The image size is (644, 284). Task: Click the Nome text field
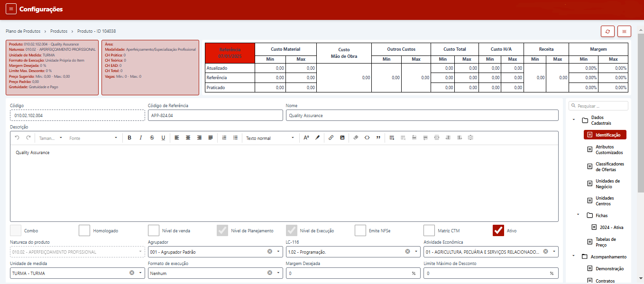tap(422, 115)
